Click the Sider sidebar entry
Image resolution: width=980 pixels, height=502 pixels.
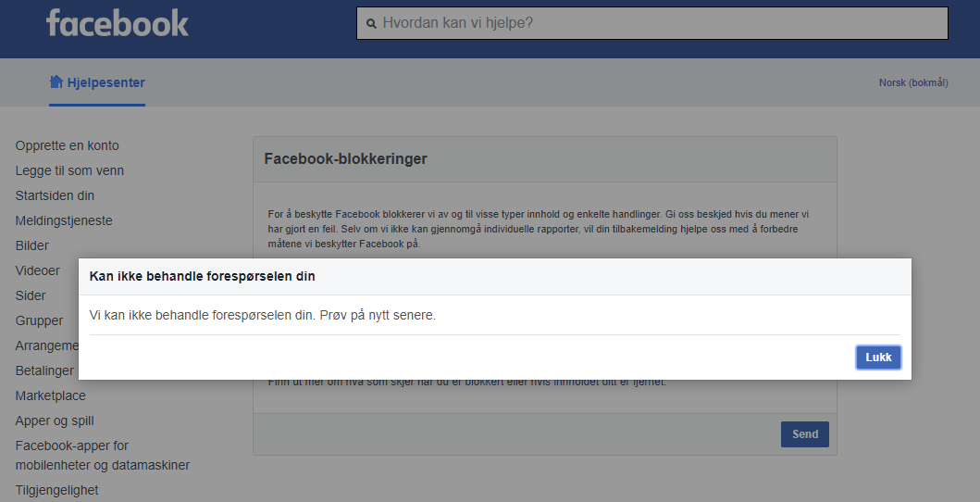coord(31,295)
